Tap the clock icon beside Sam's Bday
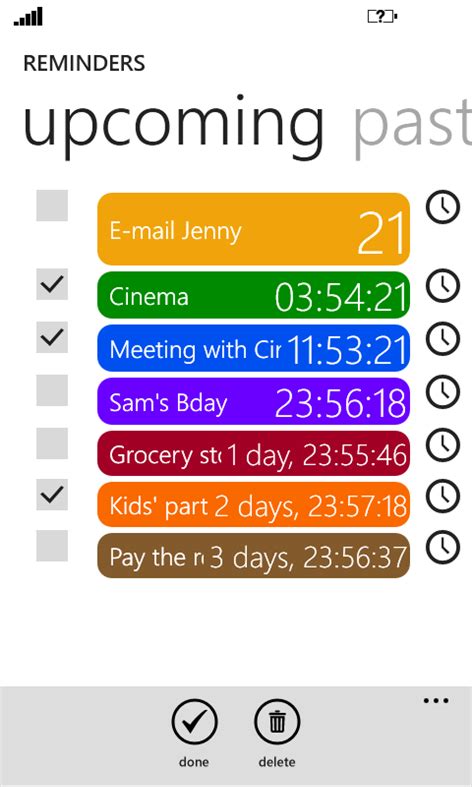Viewport: 472px width, 787px height. pos(443,391)
